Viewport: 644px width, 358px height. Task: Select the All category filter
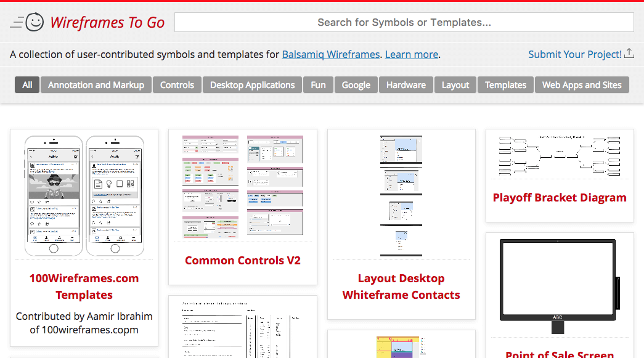coord(26,84)
